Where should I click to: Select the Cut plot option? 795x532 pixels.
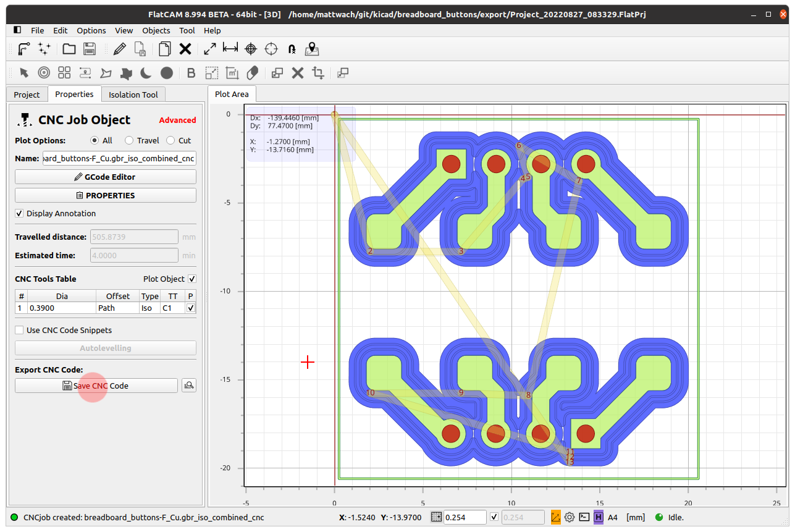[x=170, y=140]
